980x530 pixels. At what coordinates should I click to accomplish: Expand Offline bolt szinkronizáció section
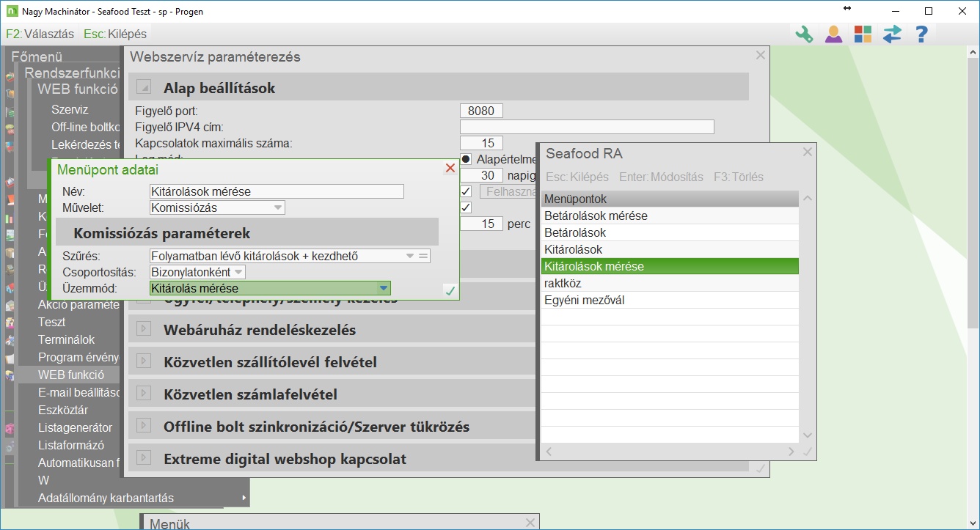144,427
